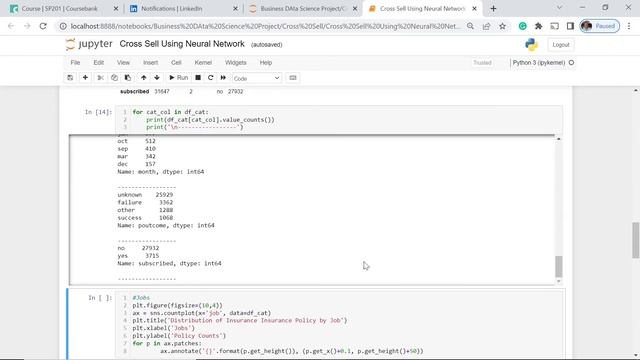Go back in browser history
Screen dimensions: 640x360
(x=11, y=26)
